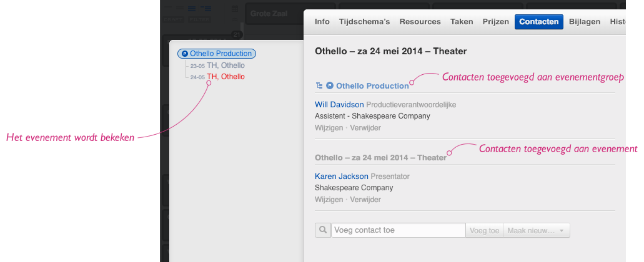Select the active Contacten tab
Viewport: 644px width, 262px height.
coord(538,22)
